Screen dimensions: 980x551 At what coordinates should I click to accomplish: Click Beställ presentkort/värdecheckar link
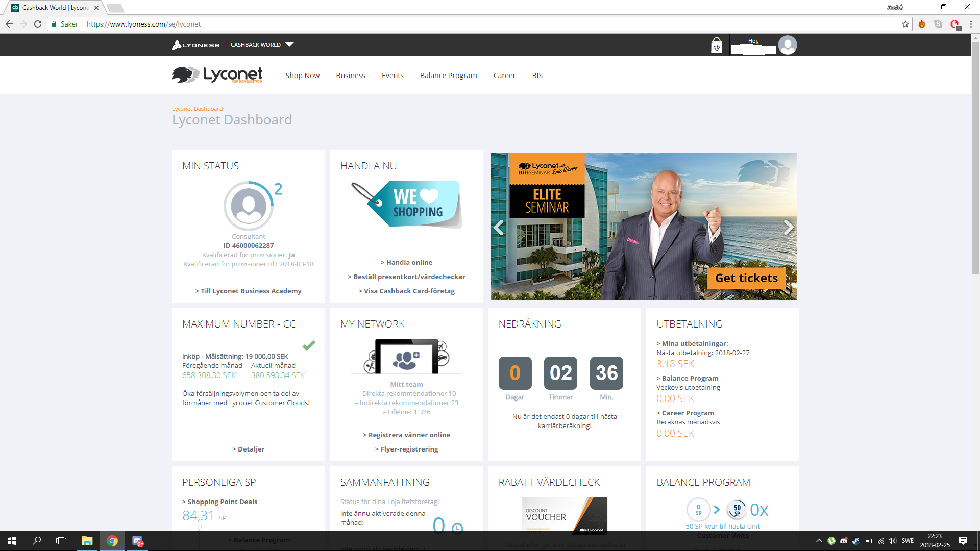pos(406,277)
